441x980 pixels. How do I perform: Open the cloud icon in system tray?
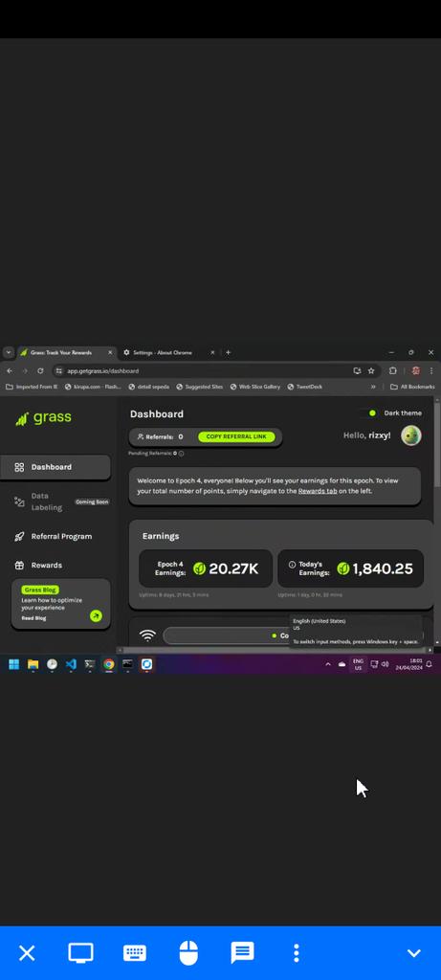(342, 664)
